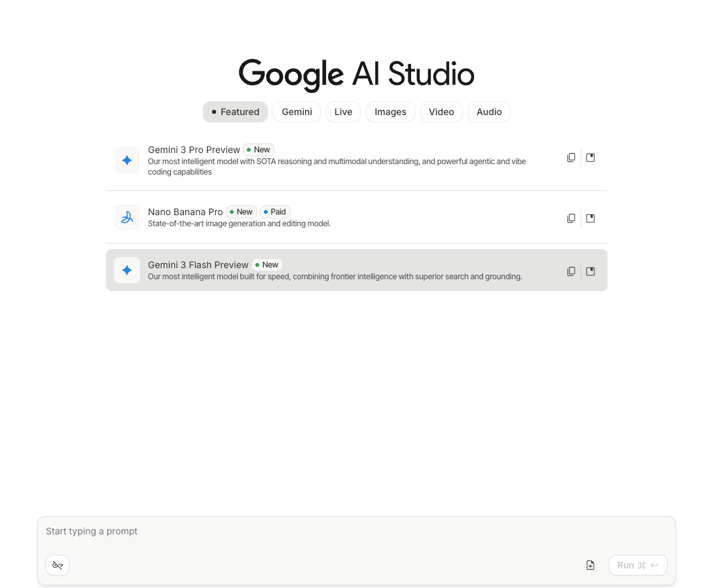The height and width of the screenshot is (588, 705).
Task: Copy the Nano Banana Pro model name
Action: click(x=571, y=218)
